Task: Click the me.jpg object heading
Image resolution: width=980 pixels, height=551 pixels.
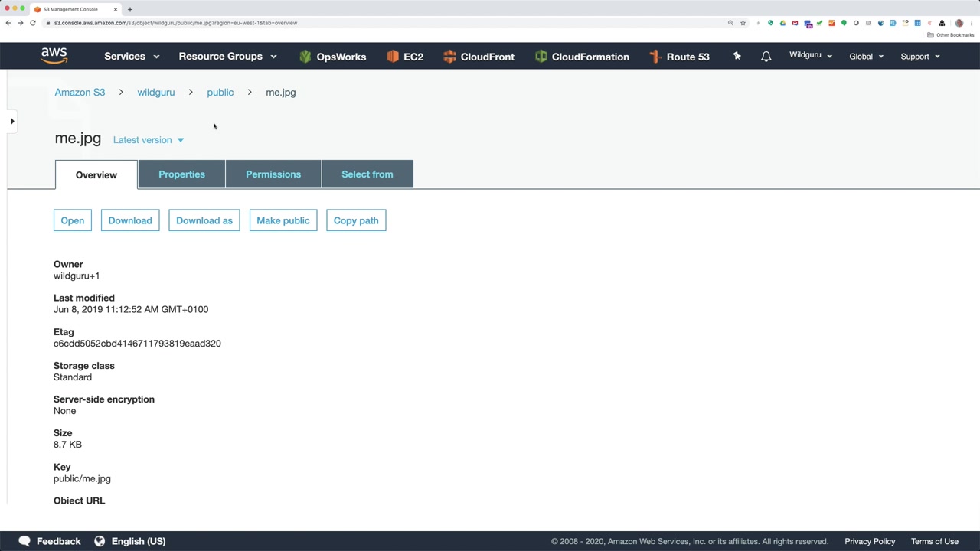Action: pos(77,139)
